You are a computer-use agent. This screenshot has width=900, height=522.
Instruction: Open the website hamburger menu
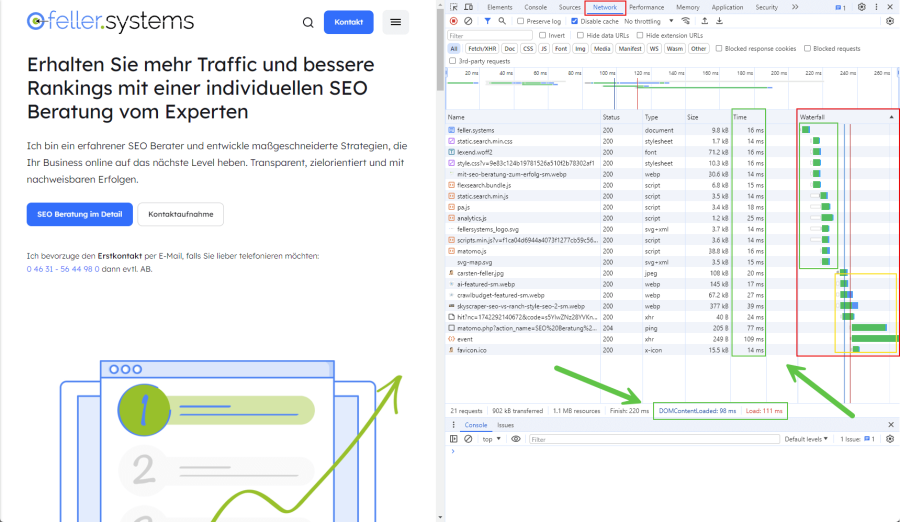[x=395, y=22]
